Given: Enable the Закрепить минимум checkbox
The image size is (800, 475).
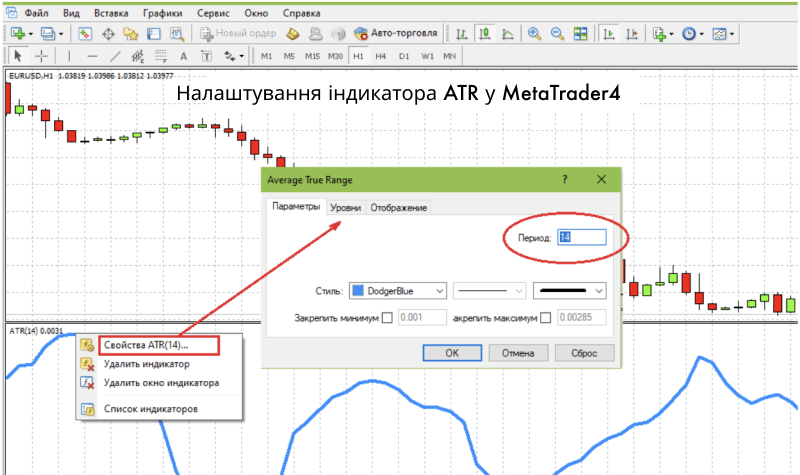Looking at the screenshot, I should coord(387,318).
